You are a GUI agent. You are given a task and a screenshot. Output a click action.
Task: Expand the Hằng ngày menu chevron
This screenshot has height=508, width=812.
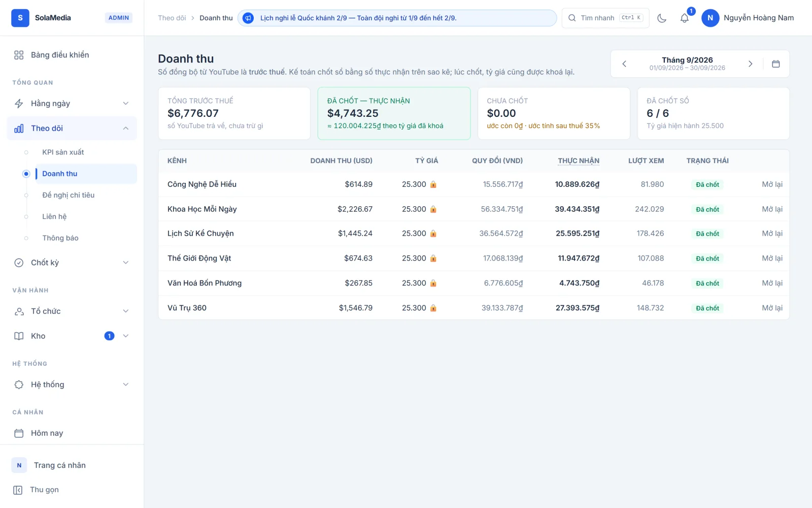pyautogui.click(x=126, y=104)
